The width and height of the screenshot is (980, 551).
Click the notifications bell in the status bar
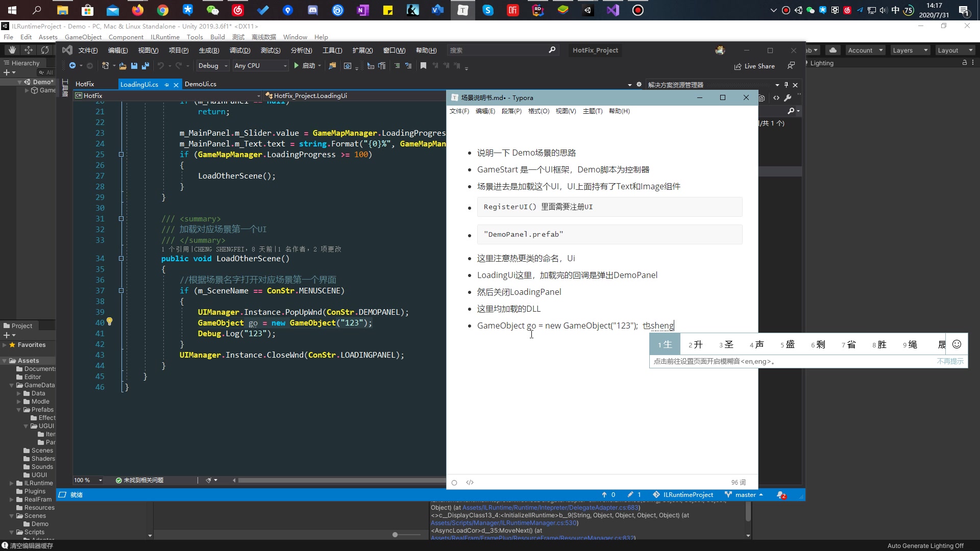(x=781, y=494)
